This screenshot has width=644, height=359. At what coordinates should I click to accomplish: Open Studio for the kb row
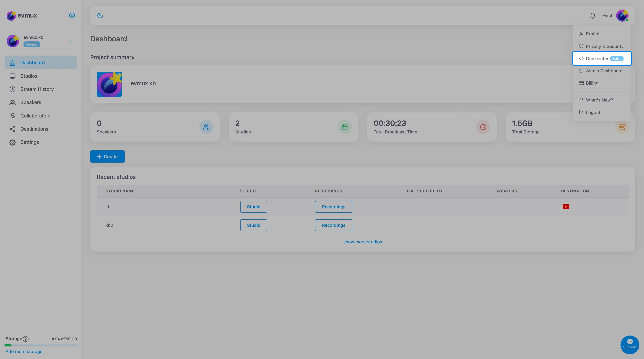254,207
